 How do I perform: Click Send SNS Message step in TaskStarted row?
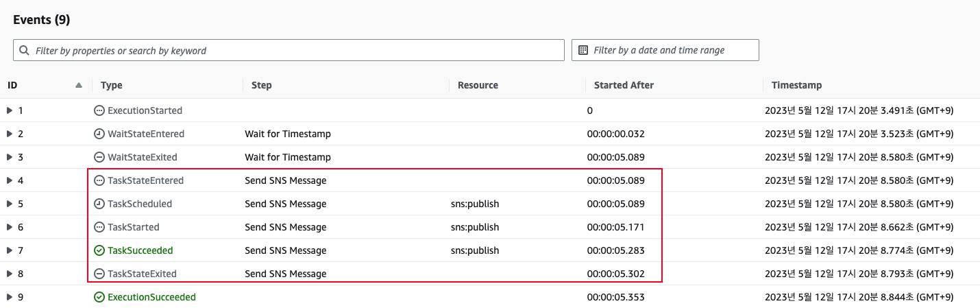[x=285, y=227]
